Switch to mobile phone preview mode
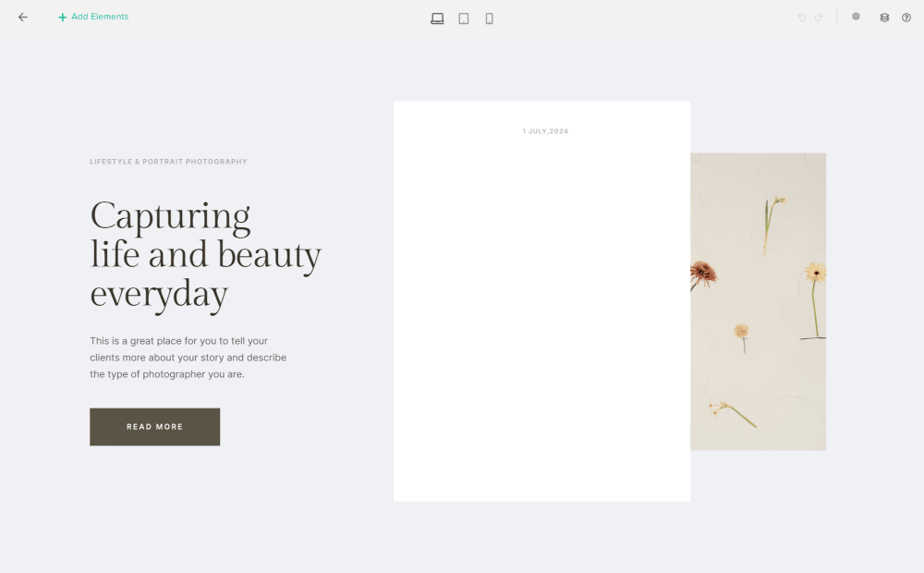This screenshot has height=573, width=924. click(x=490, y=18)
